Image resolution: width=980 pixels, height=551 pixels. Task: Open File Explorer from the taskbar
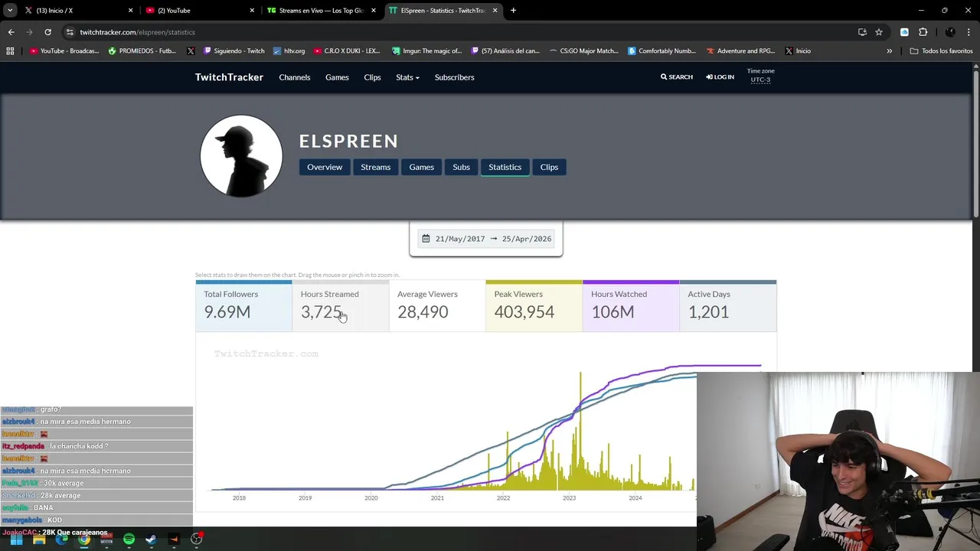click(39, 539)
